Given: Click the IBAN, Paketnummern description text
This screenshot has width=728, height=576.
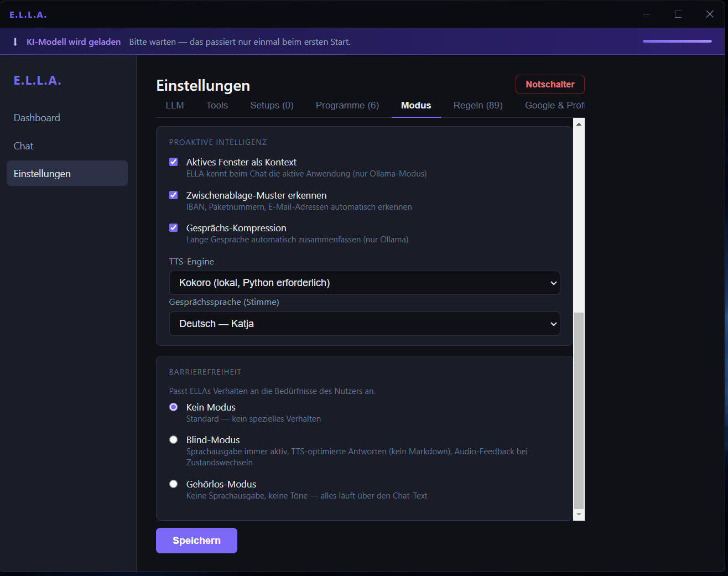Looking at the screenshot, I should (x=299, y=207).
